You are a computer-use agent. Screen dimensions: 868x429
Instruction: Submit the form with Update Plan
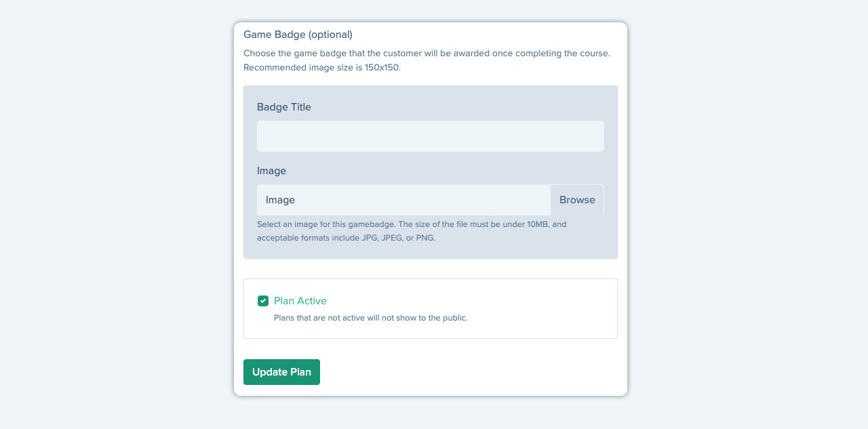pyautogui.click(x=281, y=372)
